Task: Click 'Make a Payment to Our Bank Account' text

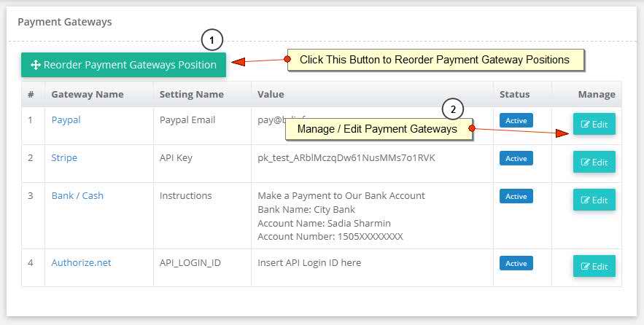Action: tap(341, 196)
